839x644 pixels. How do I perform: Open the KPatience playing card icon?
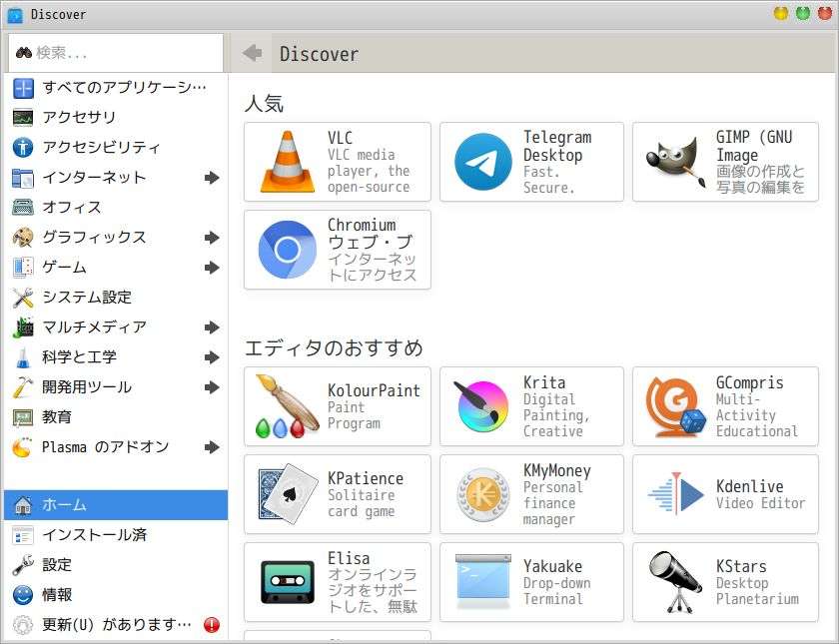tap(288, 494)
